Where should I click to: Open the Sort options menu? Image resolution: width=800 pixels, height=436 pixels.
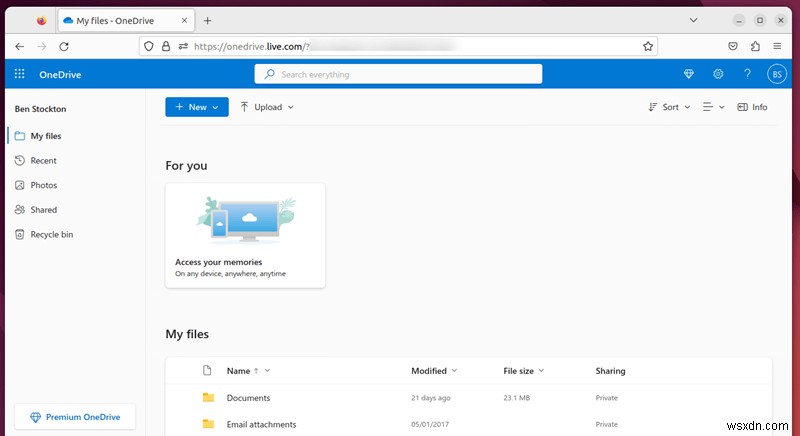(669, 107)
